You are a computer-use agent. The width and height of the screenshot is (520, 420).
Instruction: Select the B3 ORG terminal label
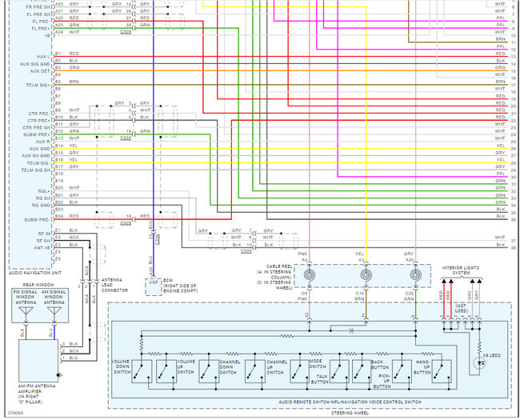(x=67, y=67)
